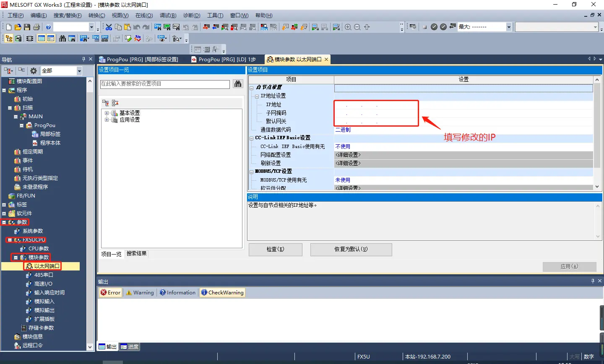
Task: Click the settings item search input field
Action: click(165, 84)
